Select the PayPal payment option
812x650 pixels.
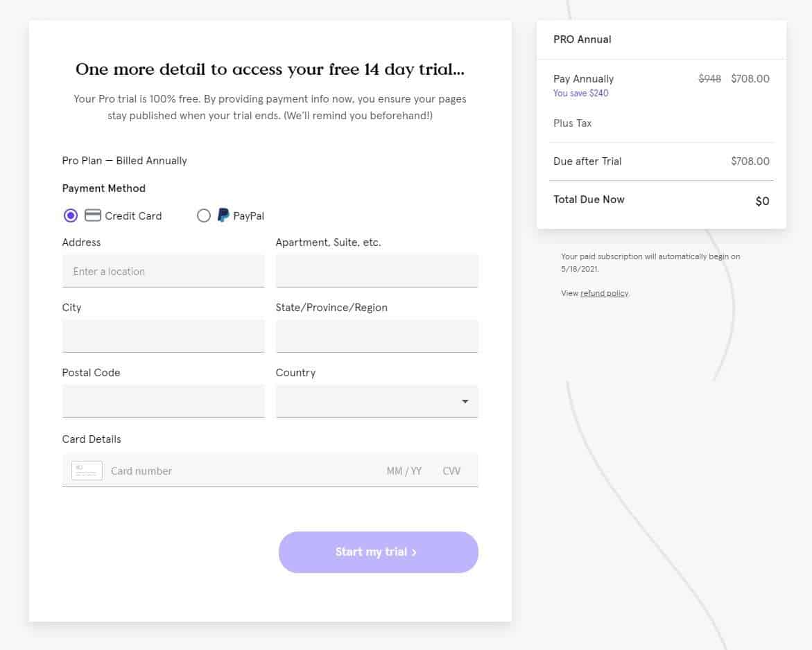(x=204, y=216)
